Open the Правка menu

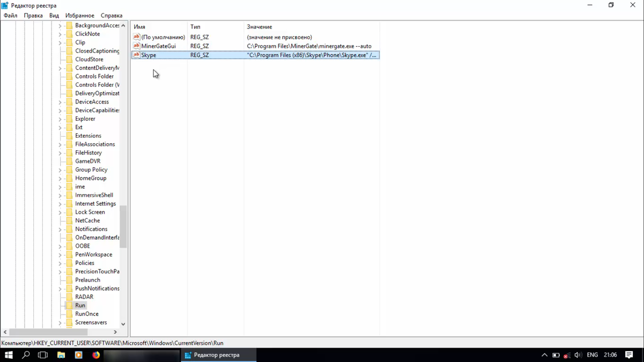pyautogui.click(x=33, y=16)
